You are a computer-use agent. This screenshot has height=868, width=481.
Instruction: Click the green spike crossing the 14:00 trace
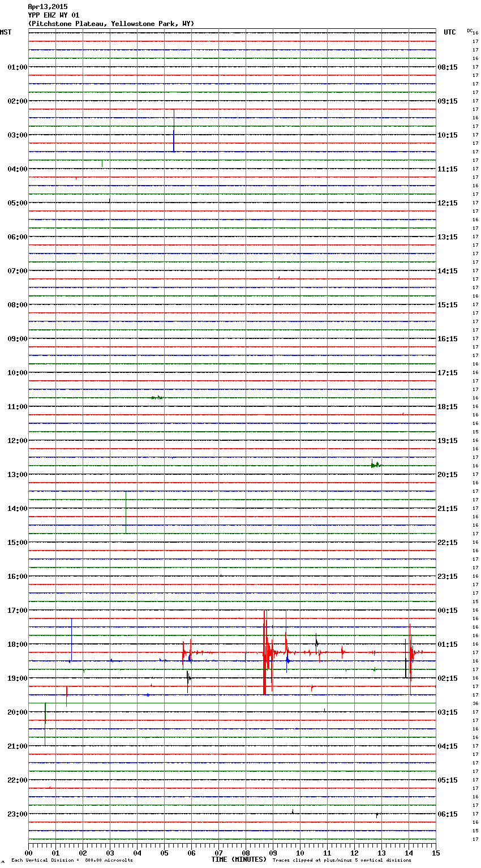[x=126, y=512]
